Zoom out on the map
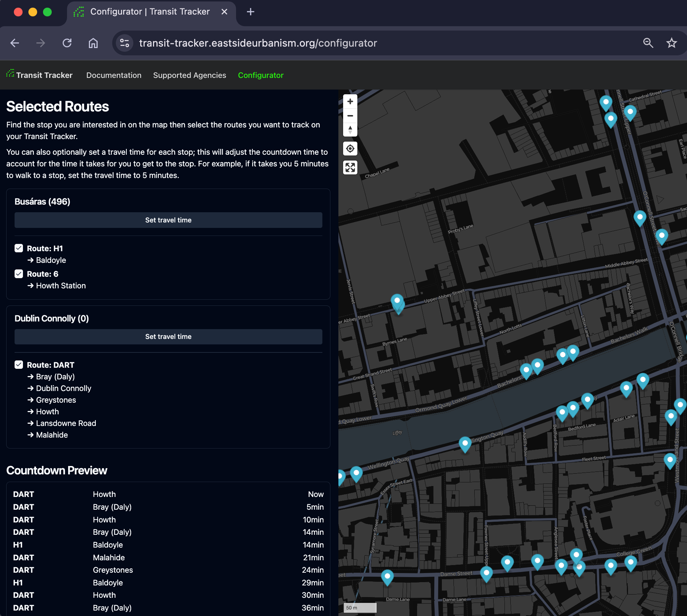Viewport: 687px width, 616px height. click(350, 116)
